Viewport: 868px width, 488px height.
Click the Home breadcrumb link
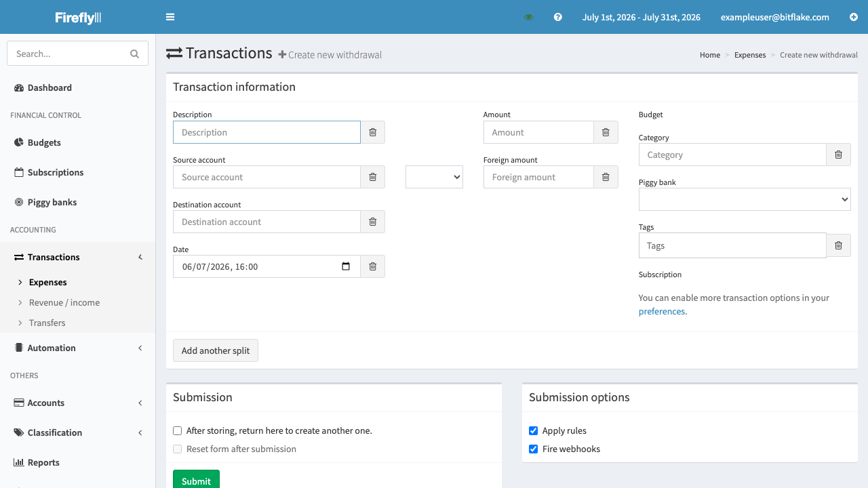[710, 55]
